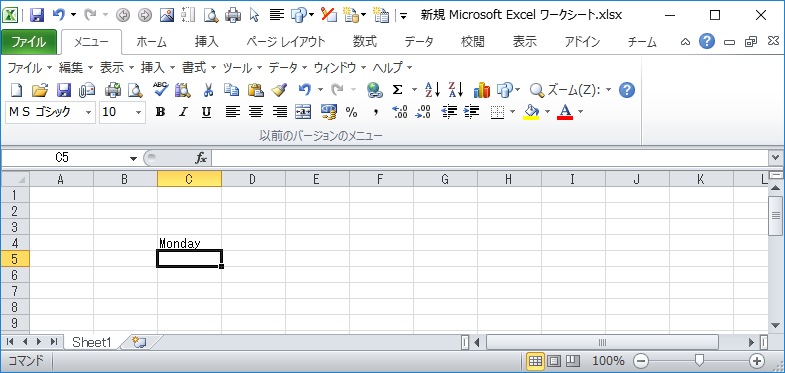Open font color dropdown arrow
The image size is (785, 373).
[x=581, y=112]
